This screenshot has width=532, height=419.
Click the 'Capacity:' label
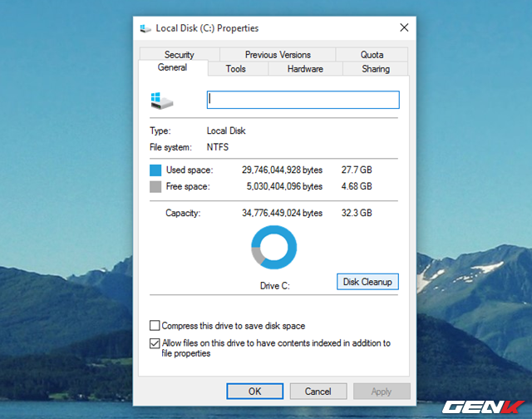pos(183,213)
